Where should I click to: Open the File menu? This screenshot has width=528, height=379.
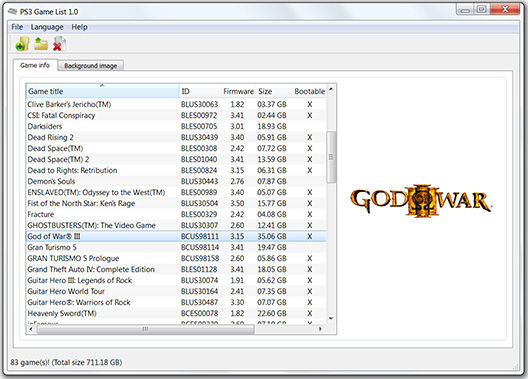coord(17,27)
